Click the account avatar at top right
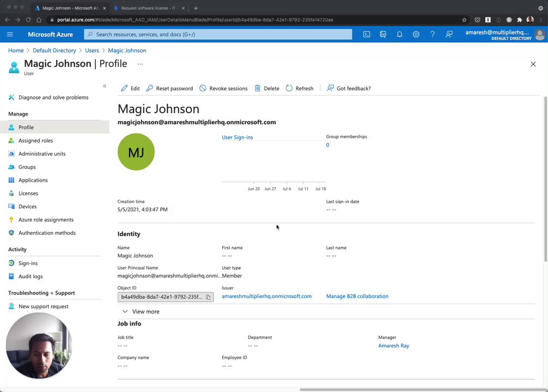The image size is (548, 392). [x=540, y=35]
